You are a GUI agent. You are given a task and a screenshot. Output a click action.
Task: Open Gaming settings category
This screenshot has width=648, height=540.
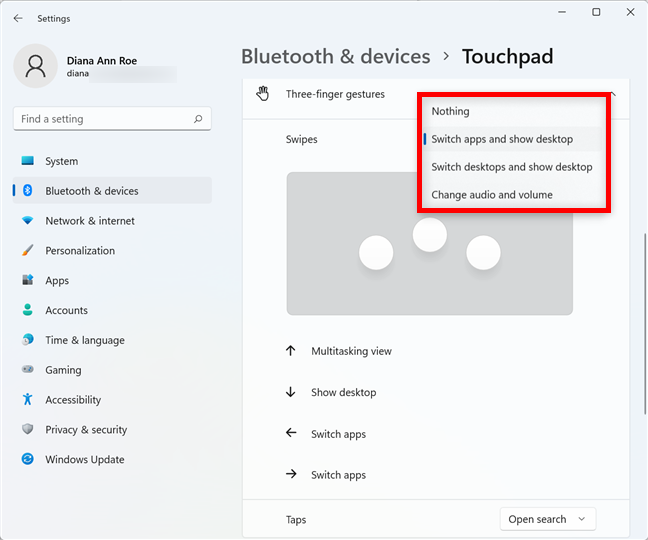coord(112,369)
